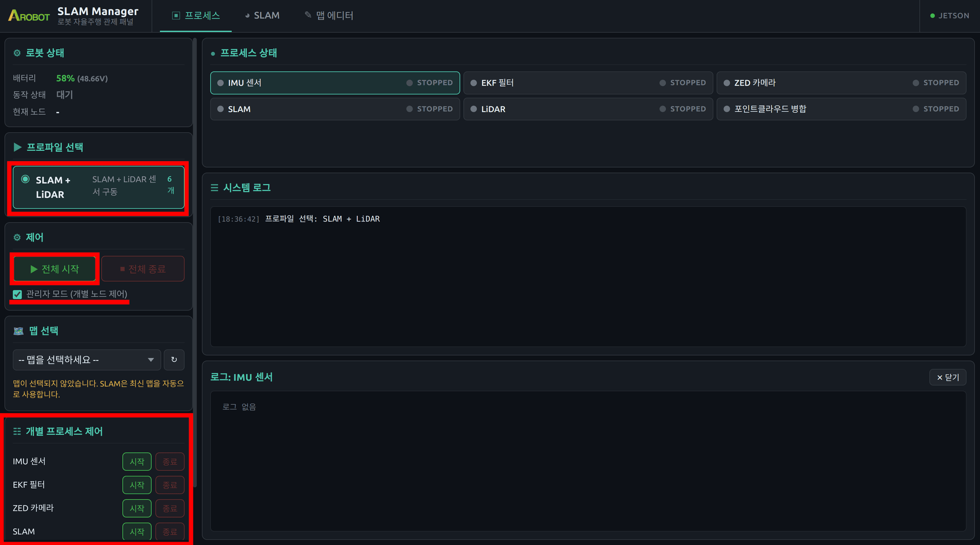Open the 맵을 선택하세요 dropdown
Screen dimensions: 980x545
click(87, 360)
